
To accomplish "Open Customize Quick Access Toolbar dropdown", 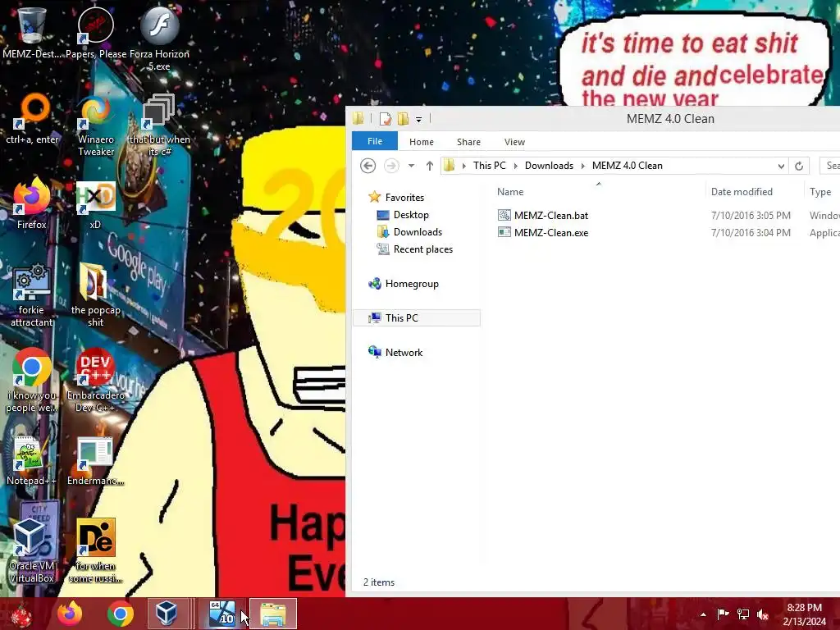I will (x=419, y=120).
